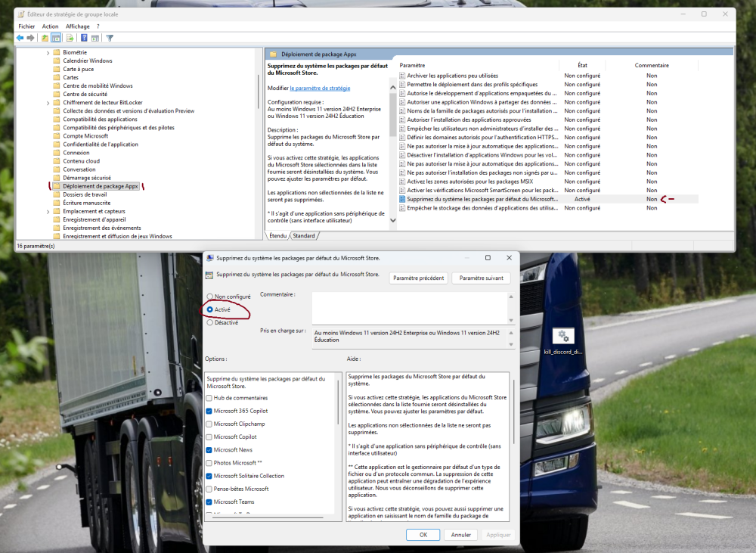
Task: Click the kill_discord desktop shortcut icon
Action: point(563,336)
